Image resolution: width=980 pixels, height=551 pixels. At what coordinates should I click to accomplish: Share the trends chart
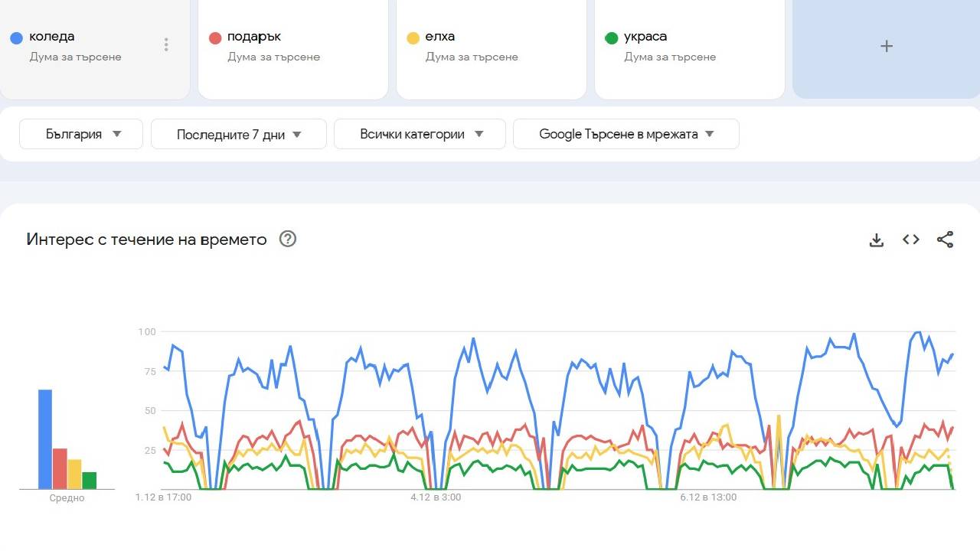pyautogui.click(x=946, y=240)
